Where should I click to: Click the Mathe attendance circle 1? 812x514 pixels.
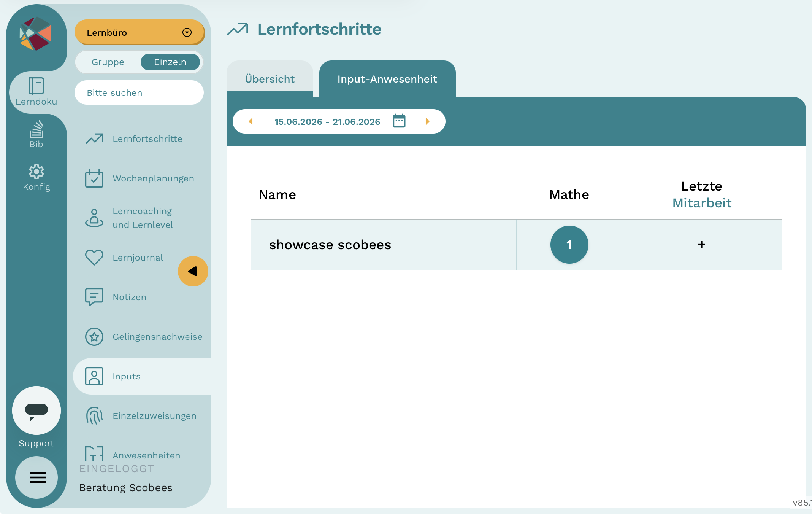[569, 245]
